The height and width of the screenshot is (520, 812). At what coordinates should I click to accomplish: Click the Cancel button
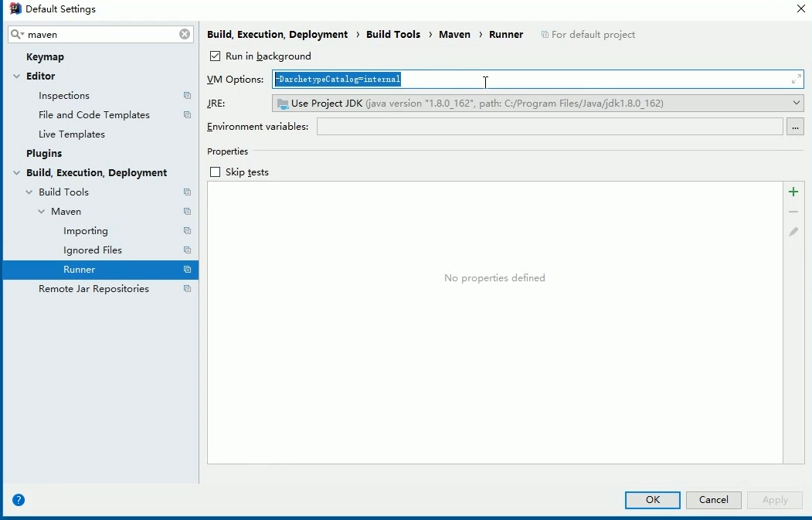tap(714, 500)
